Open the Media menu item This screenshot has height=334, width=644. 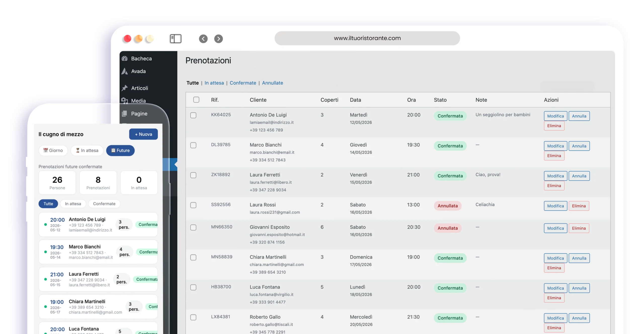point(138,101)
